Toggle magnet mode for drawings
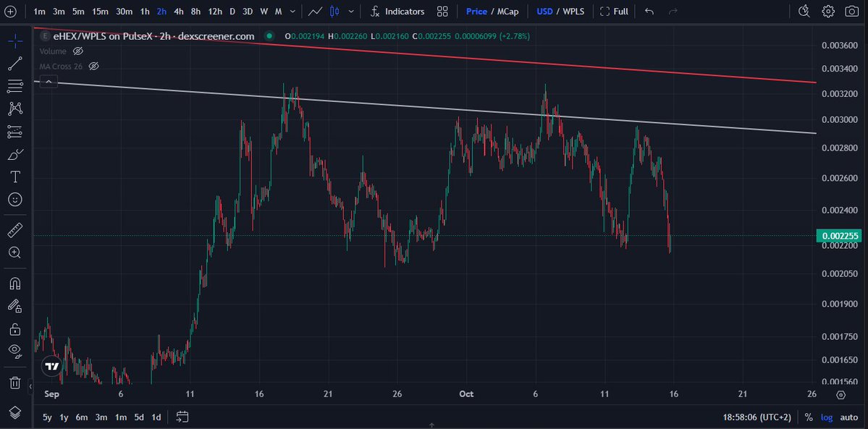 pyautogui.click(x=15, y=284)
